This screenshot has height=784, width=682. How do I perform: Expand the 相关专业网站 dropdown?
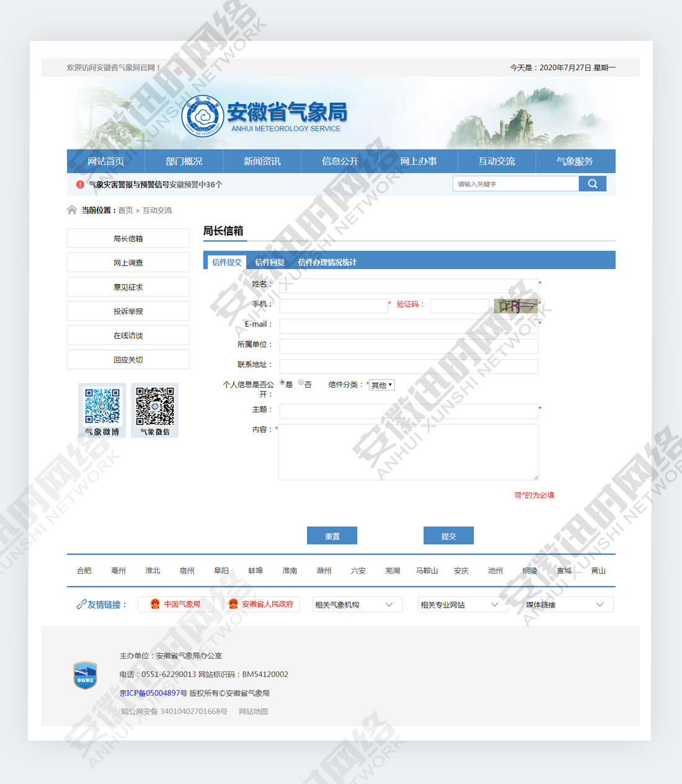(x=463, y=605)
